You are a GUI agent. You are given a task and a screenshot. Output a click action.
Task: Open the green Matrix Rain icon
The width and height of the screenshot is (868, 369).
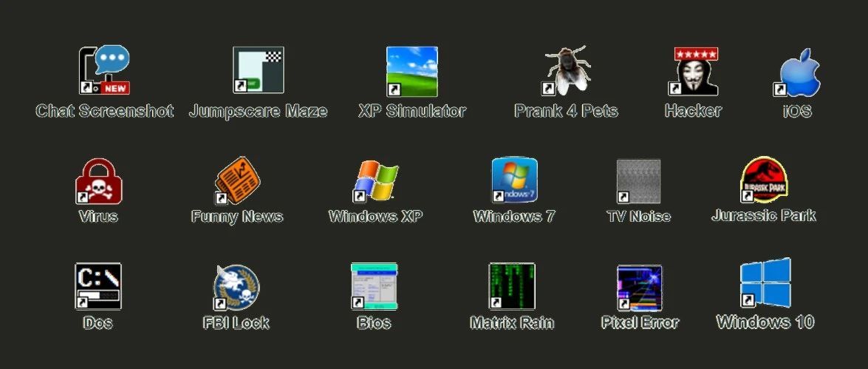tap(512, 286)
